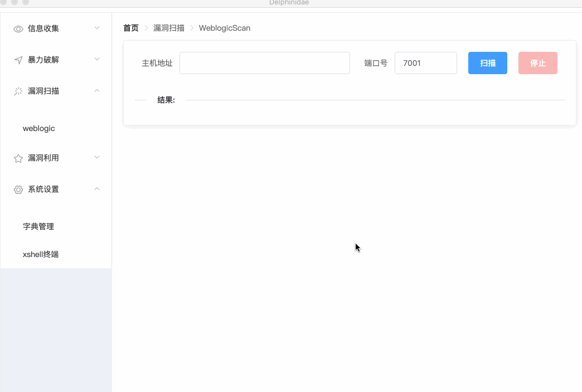Click the 主机地址 input field
This screenshot has width=582, height=392.
point(264,63)
